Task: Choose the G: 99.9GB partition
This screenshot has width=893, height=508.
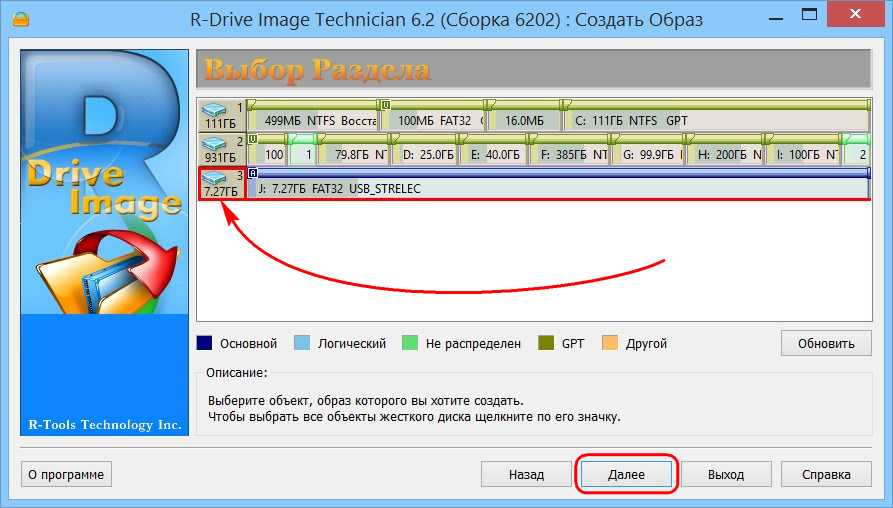Action: 648,155
